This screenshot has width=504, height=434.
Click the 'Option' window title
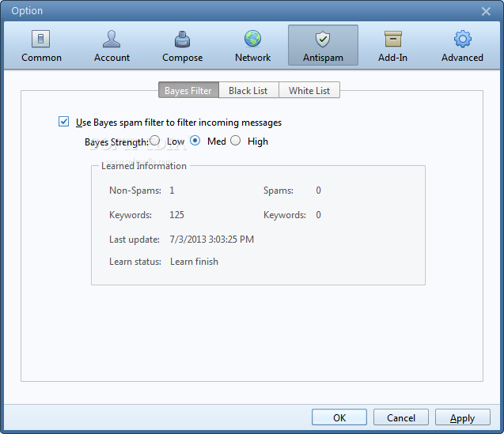pos(27,11)
